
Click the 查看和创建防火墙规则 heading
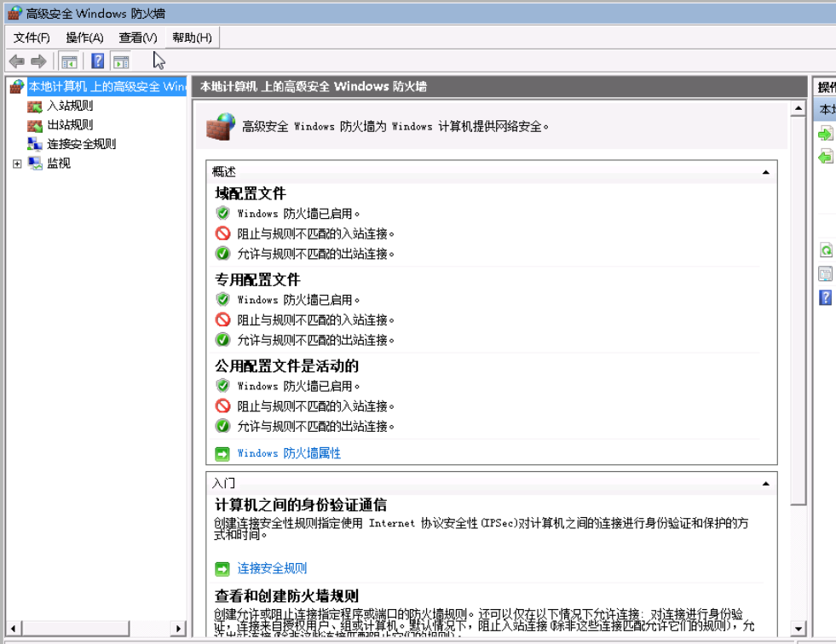point(287,596)
